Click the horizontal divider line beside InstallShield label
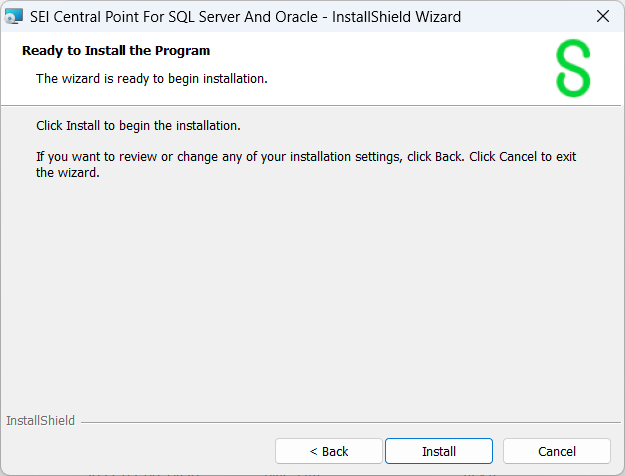This screenshot has height=476, width=625. click(350, 421)
